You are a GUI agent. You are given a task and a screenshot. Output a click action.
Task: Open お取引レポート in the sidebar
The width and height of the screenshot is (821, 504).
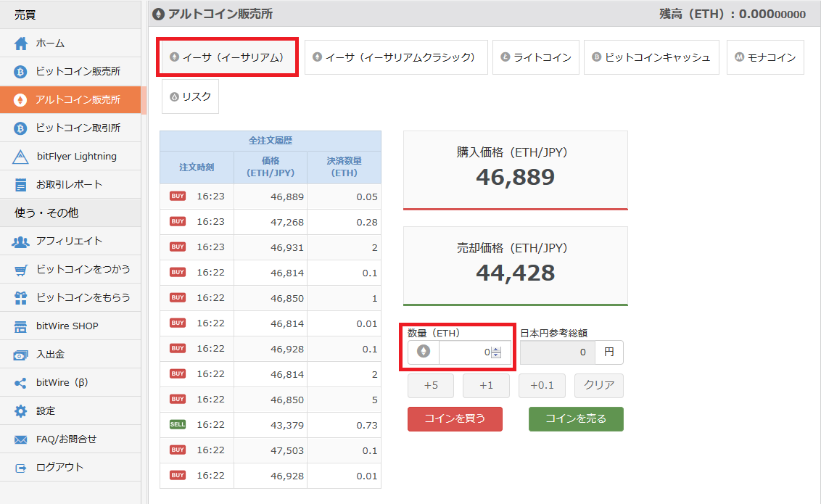[x=70, y=185]
